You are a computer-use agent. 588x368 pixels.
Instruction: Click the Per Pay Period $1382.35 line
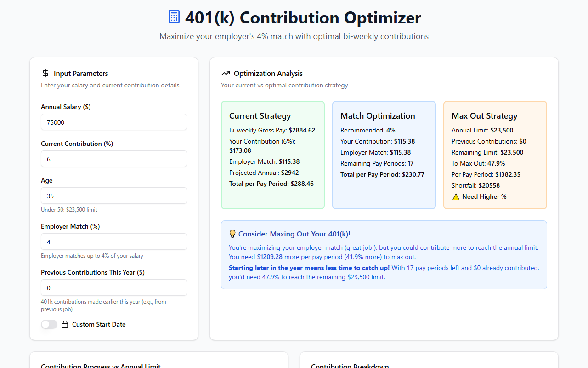coord(486,174)
